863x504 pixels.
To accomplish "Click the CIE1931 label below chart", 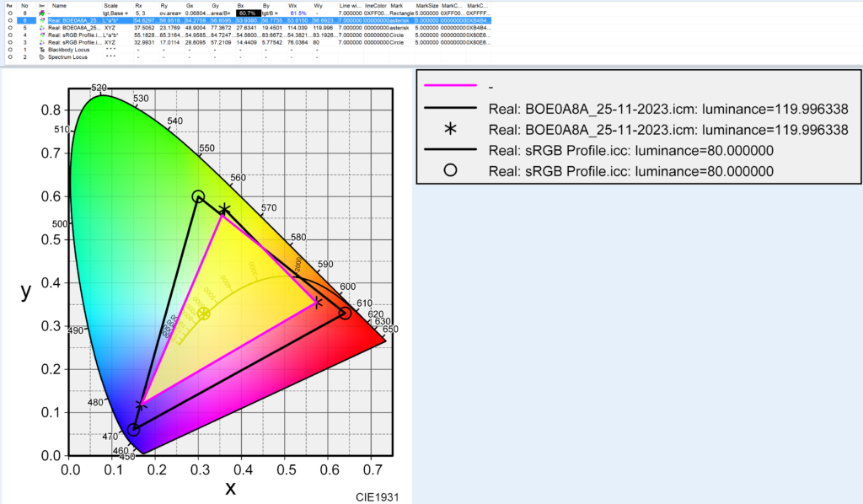I will click(x=377, y=497).
